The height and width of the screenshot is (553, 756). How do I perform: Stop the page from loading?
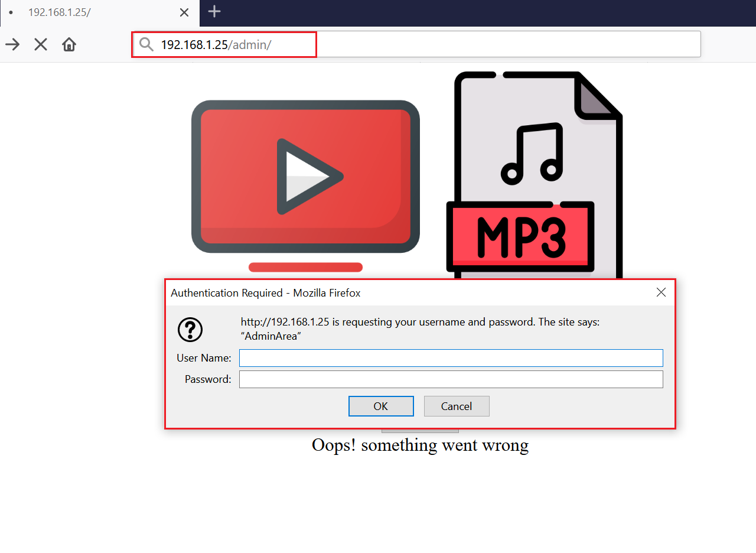41,44
